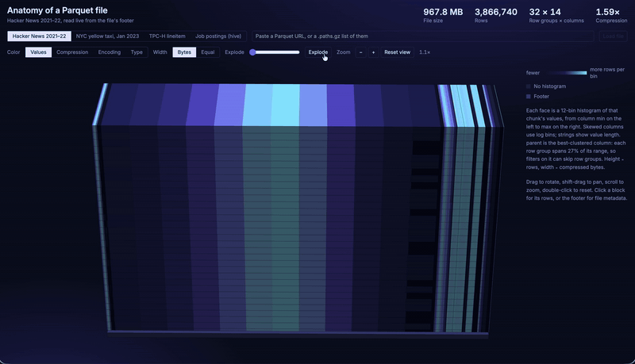Zoom out with the minus button
The width and height of the screenshot is (635, 364).
[x=361, y=52]
